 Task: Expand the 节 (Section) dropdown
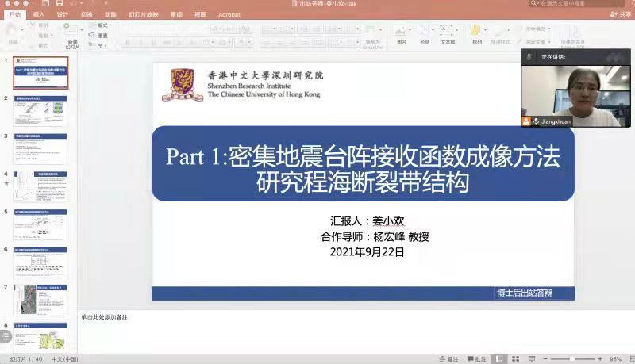[x=102, y=46]
